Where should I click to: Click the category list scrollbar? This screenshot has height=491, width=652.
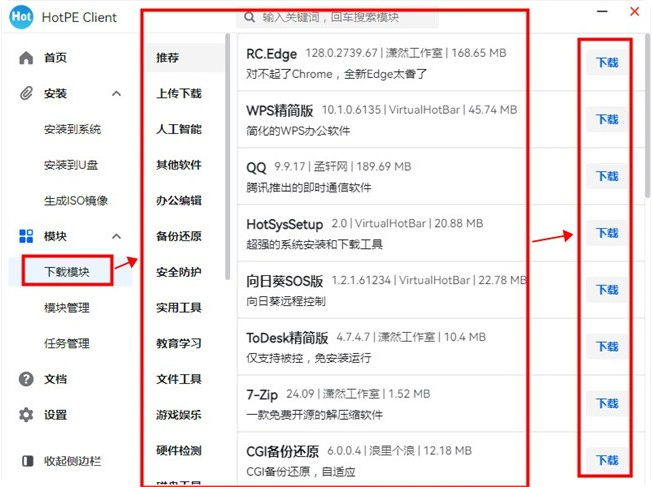227,157
